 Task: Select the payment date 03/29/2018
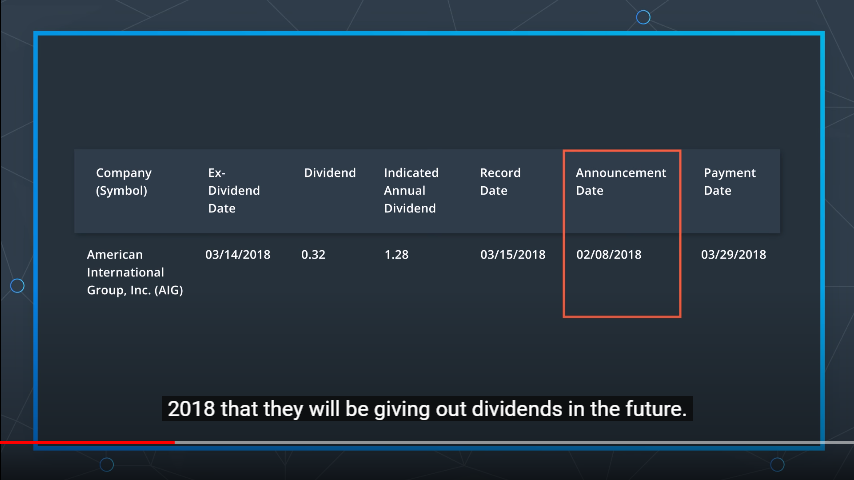click(733, 254)
